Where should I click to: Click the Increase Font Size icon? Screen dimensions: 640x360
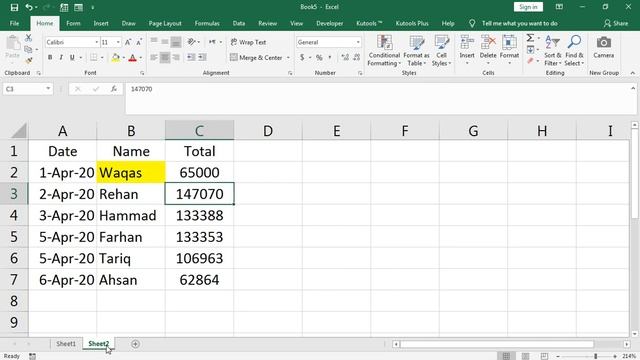[x=128, y=42]
